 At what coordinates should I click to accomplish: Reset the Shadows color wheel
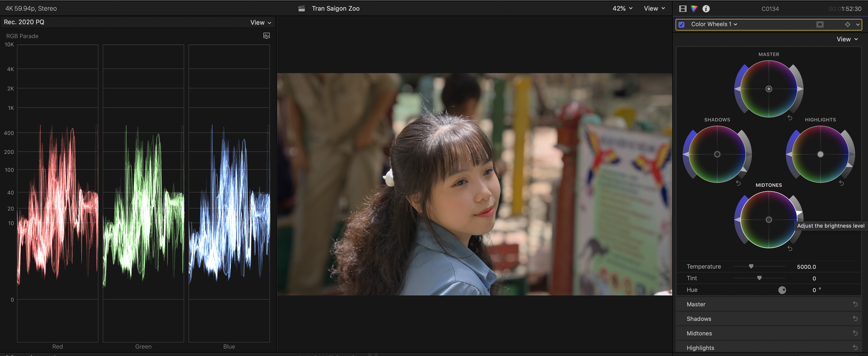coord(738,183)
